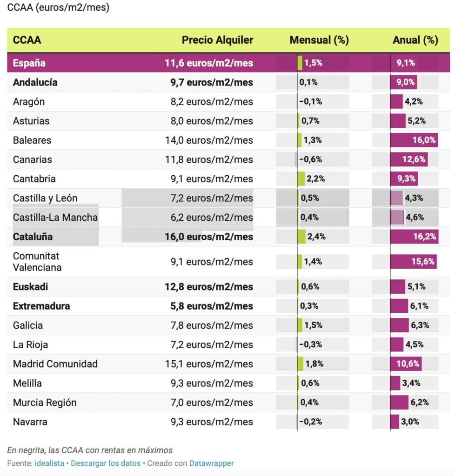Open the idealista source link
Screen dimensions: 455x476
click(49, 463)
